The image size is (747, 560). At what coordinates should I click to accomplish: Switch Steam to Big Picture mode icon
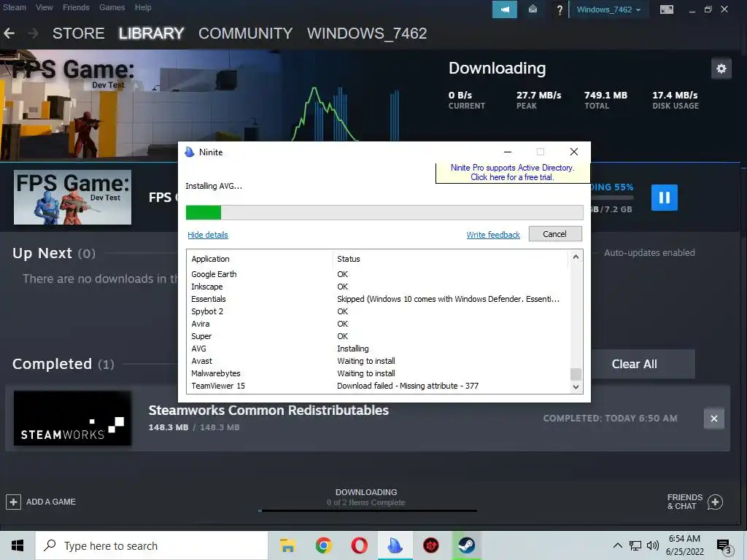coord(667,9)
